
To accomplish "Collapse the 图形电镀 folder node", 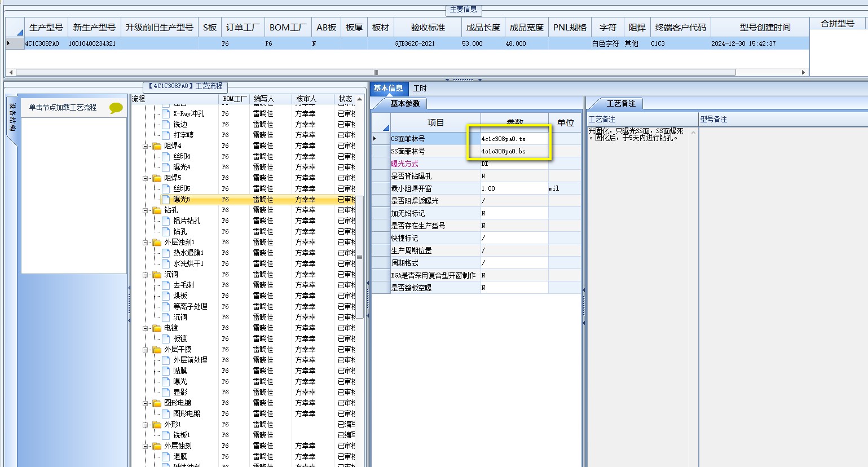I will click(146, 403).
